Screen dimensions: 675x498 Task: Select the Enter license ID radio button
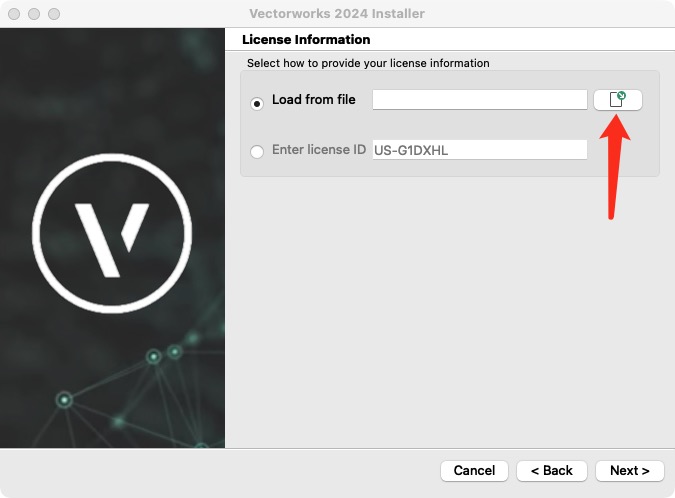click(257, 152)
